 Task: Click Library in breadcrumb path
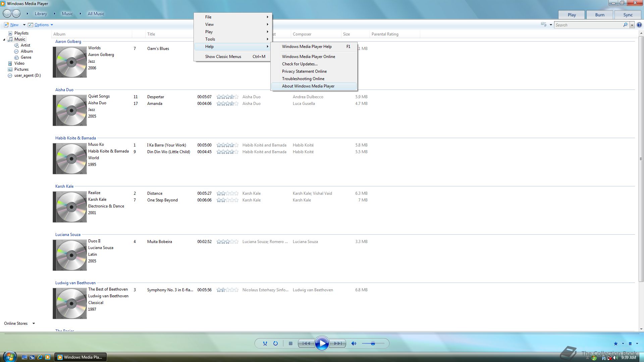(41, 14)
